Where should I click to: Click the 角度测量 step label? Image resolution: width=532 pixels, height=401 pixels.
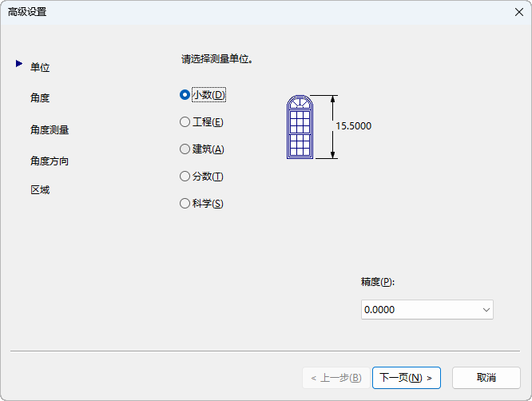point(50,129)
